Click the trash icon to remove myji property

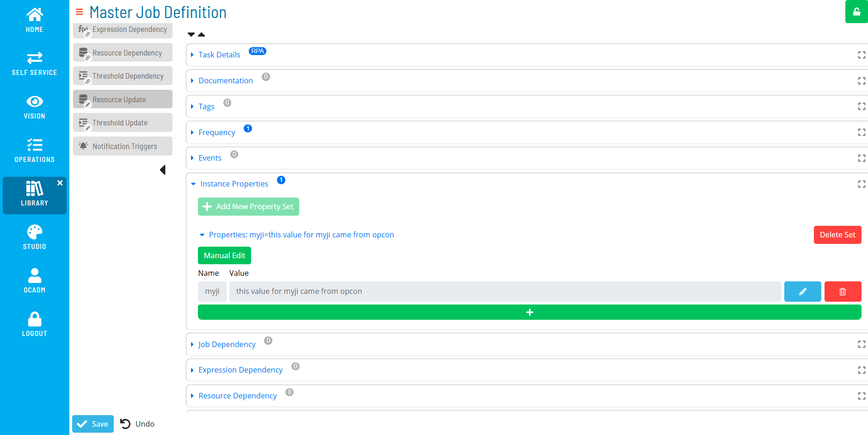[843, 291]
